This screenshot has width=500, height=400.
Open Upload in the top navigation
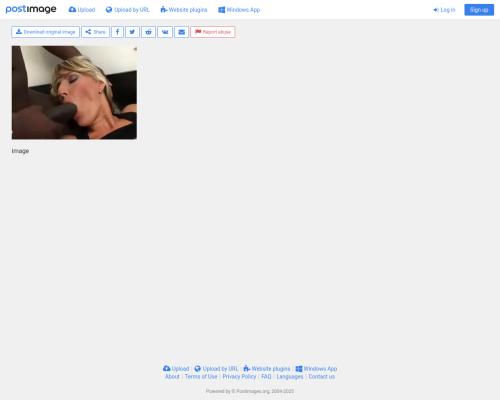pos(82,10)
